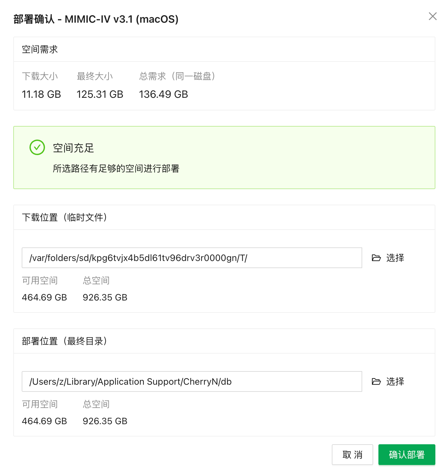This screenshot has height=476, width=448.
Task: Select the 部署位置（最终目录）section header
Action: click(65, 341)
